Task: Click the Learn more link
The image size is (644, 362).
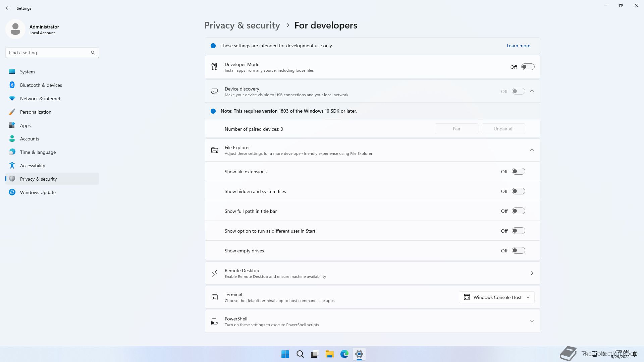Action: coord(518,46)
